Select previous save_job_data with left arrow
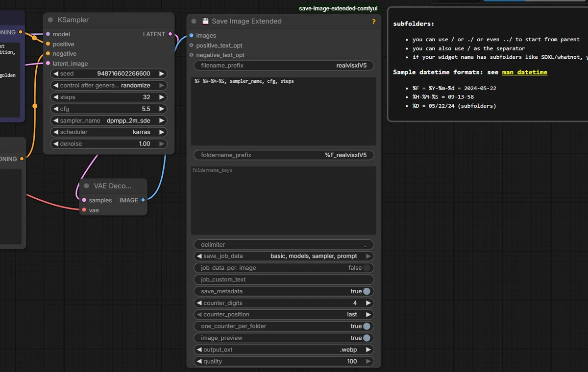The image size is (588, 372). pyautogui.click(x=199, y=256)
